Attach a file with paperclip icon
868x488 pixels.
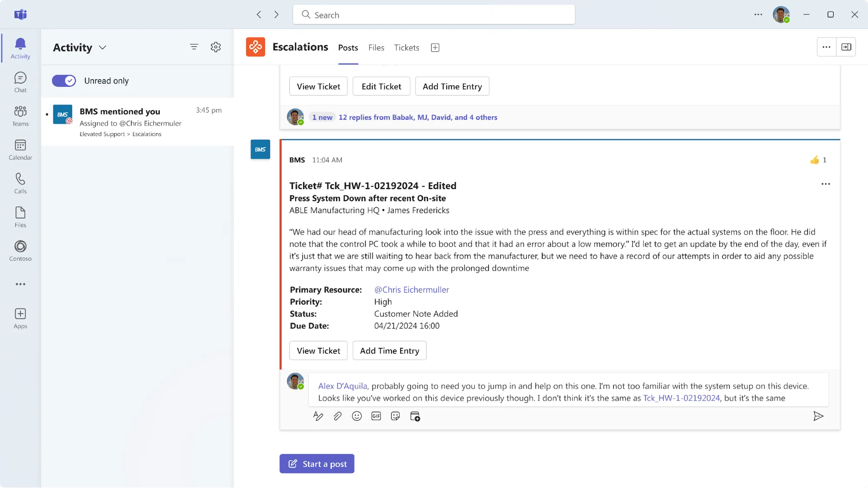[337, 416]
